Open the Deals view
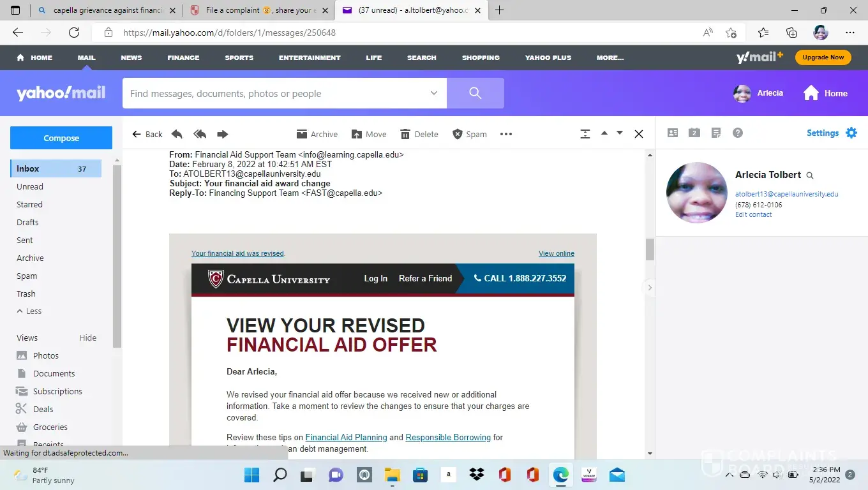Image resolution: width=868 pixels, height=490 pixels. (34, 409)
